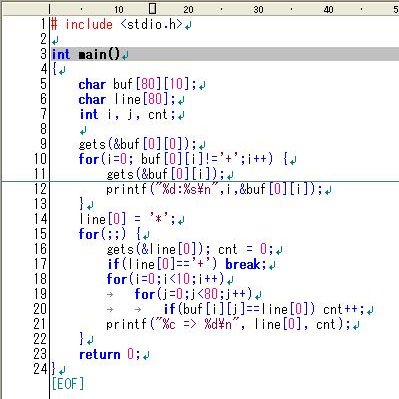Click the 'for(;;)' loop on line 15
This screenshot has width=399, height=399.
pyautogui.click(x=102, y=234)
